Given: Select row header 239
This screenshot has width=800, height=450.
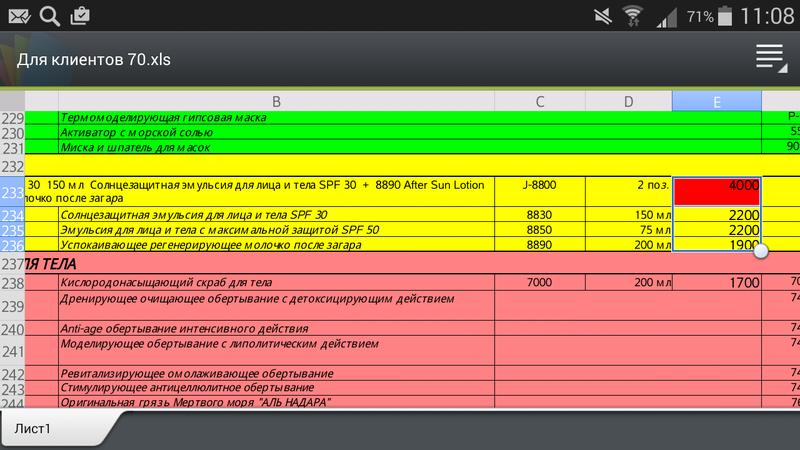Looking at the screenshot, I should click(x=12, y=306).
